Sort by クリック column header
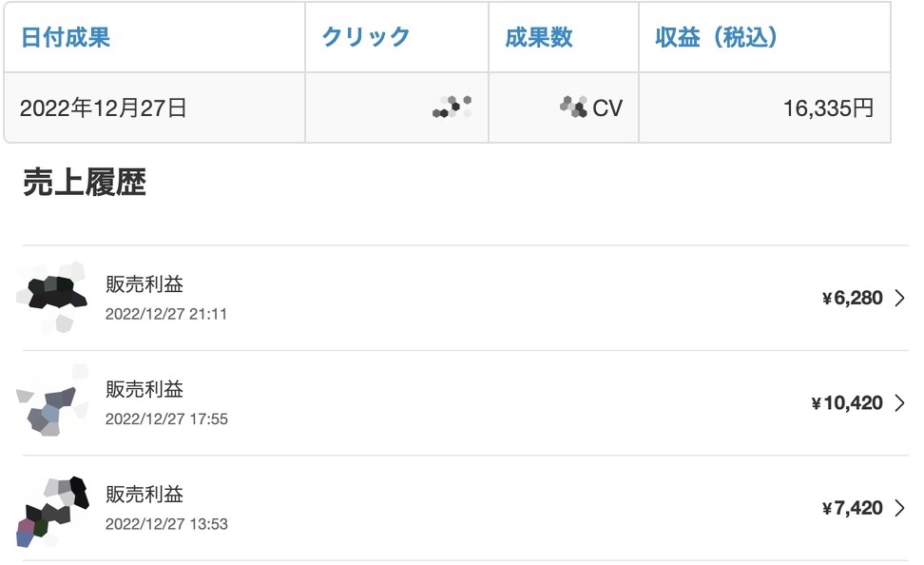924x565 pixels. click(x=366, y=37)
